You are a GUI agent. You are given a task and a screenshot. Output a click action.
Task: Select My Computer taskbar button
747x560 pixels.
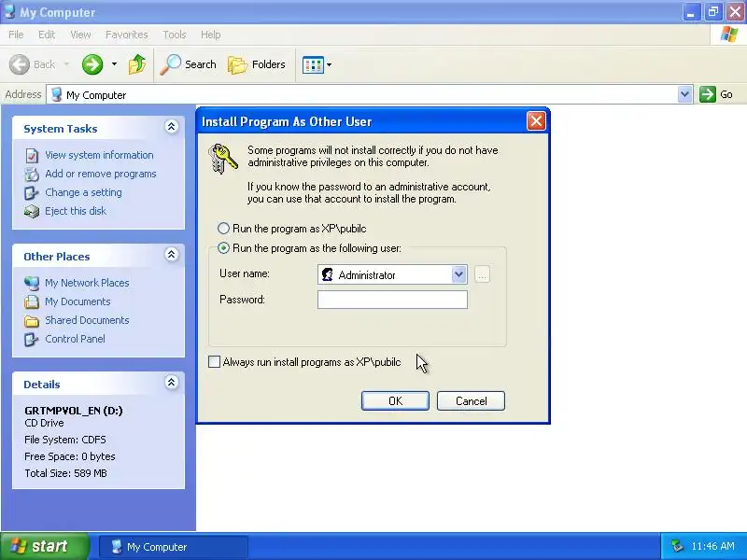pyautogui.click(x=174, y=547)
